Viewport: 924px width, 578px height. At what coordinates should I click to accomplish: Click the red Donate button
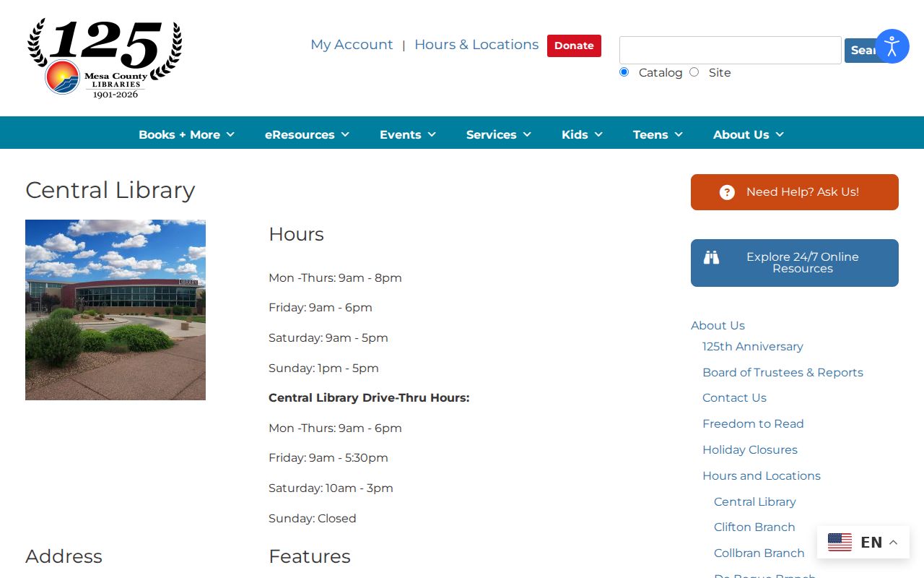[574, 46]
